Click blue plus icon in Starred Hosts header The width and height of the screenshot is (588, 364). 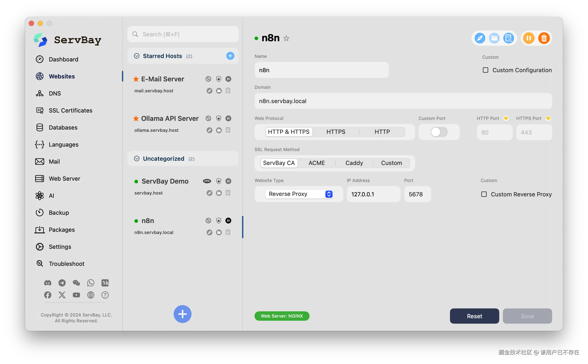(x=230, y=56)
